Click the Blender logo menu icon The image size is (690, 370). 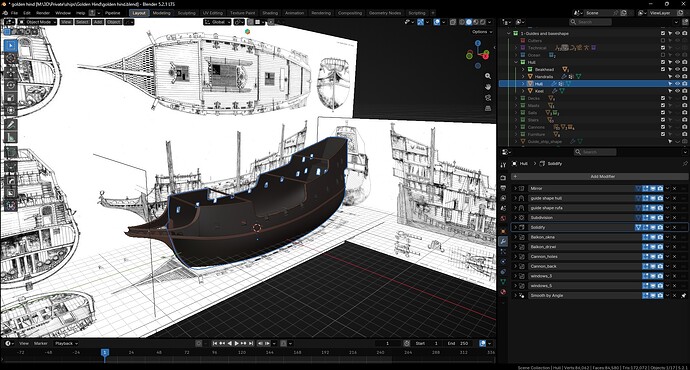click(6, 13)
